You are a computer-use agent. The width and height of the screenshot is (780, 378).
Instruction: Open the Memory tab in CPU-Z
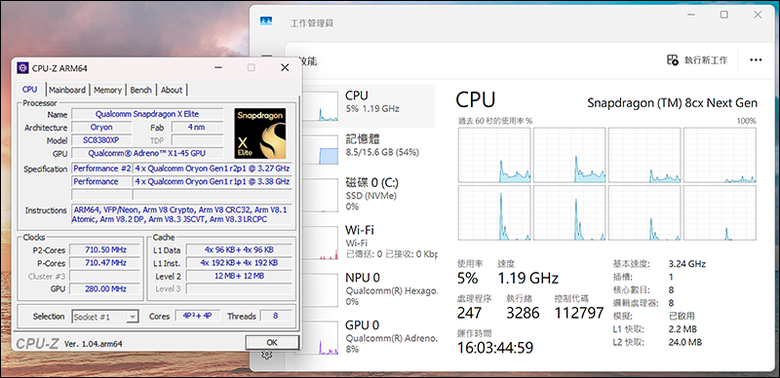tap(107, 90)
